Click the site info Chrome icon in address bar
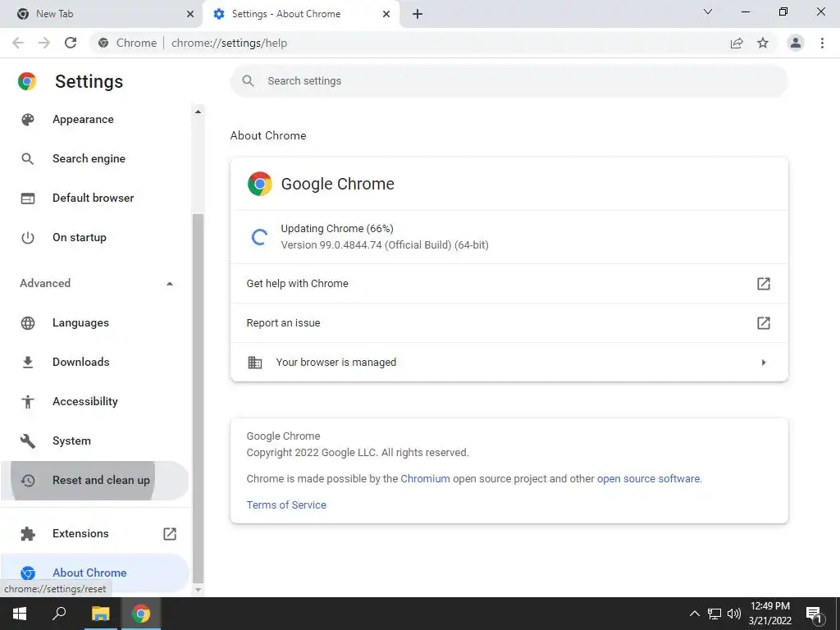 click(103, 43)
